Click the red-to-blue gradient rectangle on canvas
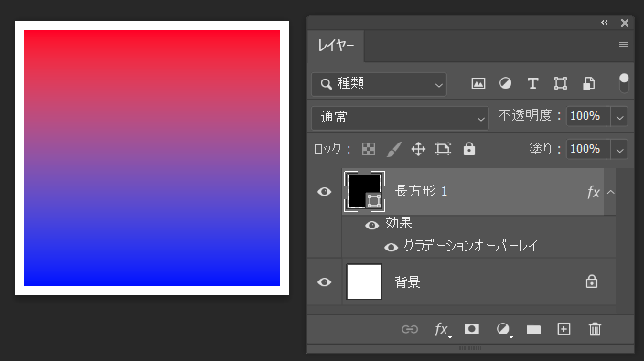The image size is (644, 361). pos(152,158)
